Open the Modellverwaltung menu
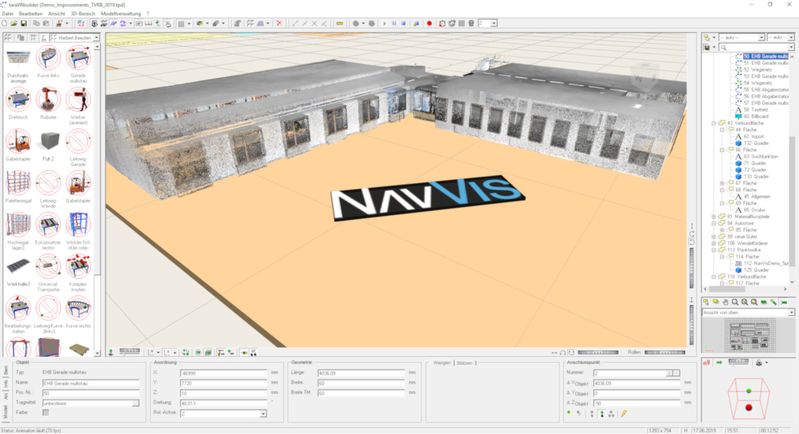Viewport: 799px width, 434px height. tap(121, 13)
